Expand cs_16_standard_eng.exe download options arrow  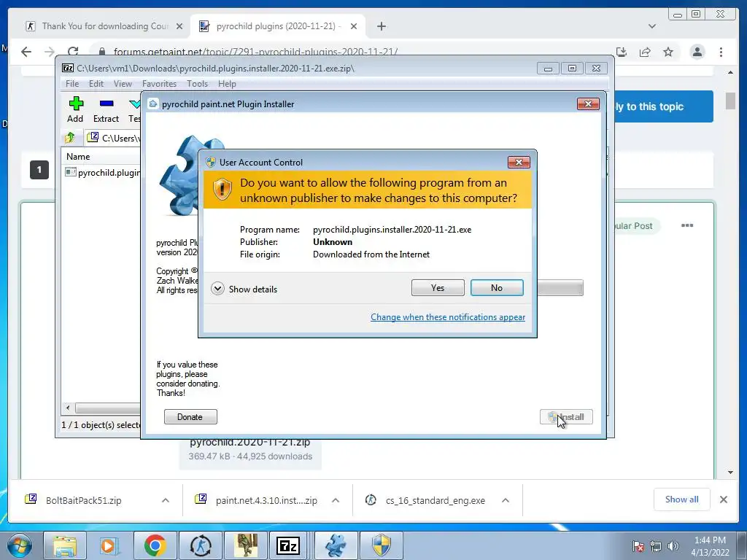click(x=506, y=500)
